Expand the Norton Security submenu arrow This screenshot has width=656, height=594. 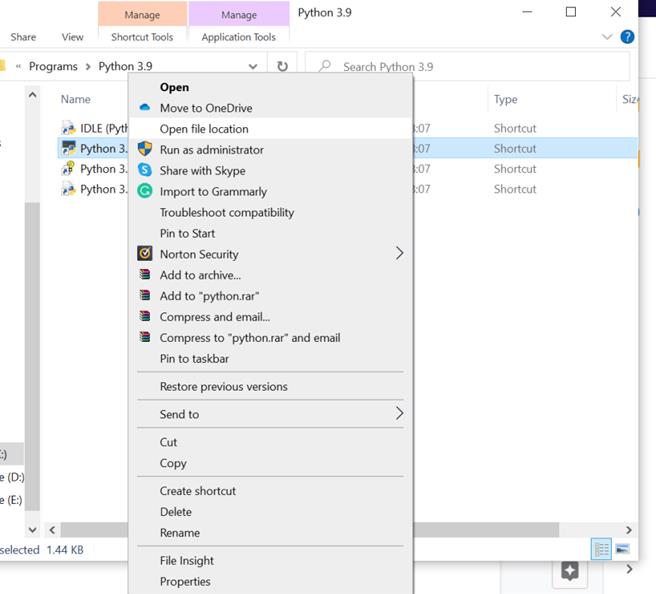399,253
